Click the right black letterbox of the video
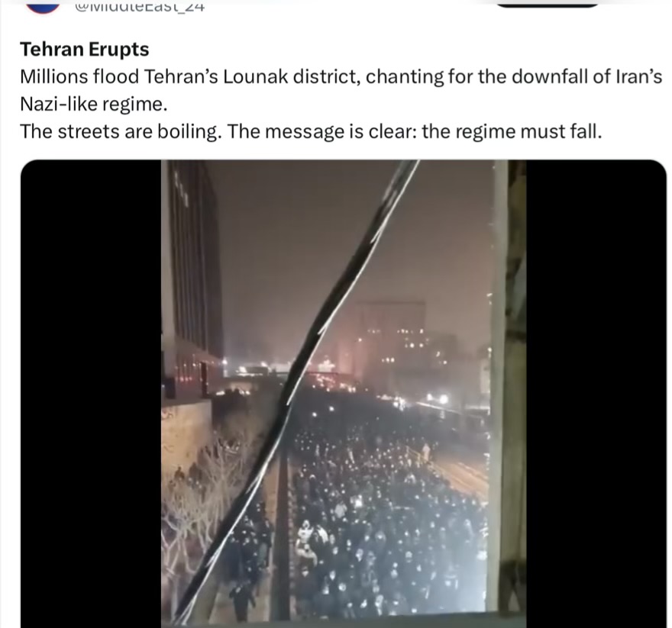Image resolution: width=672 pixels, height=628 pixels. (596, 393)
